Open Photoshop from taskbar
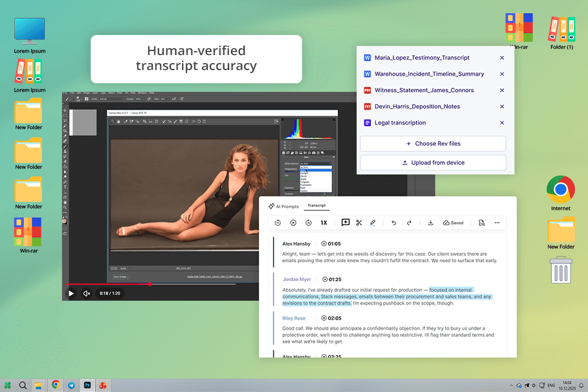 (87, 385)
